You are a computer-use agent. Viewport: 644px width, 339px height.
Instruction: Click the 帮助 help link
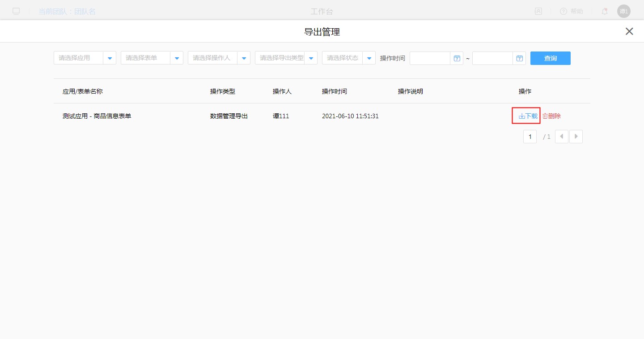pyautogui.click(x=572, y=12)
